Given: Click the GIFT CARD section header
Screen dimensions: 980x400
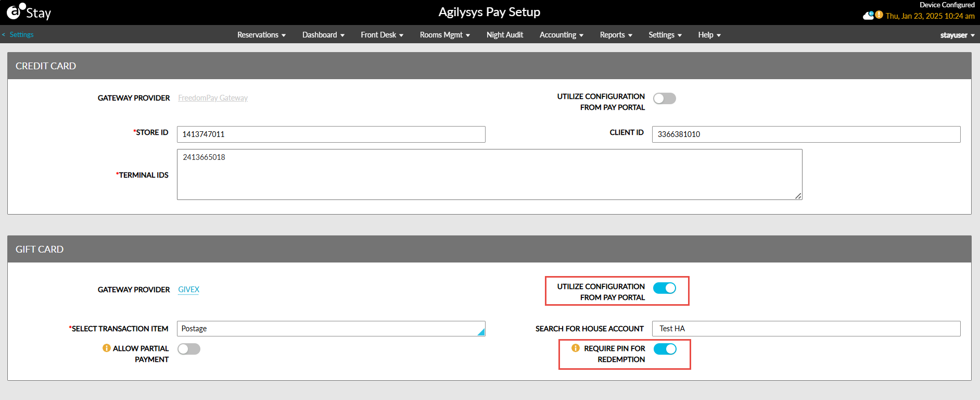Looking at the screenshot, I should click(489, 249).
